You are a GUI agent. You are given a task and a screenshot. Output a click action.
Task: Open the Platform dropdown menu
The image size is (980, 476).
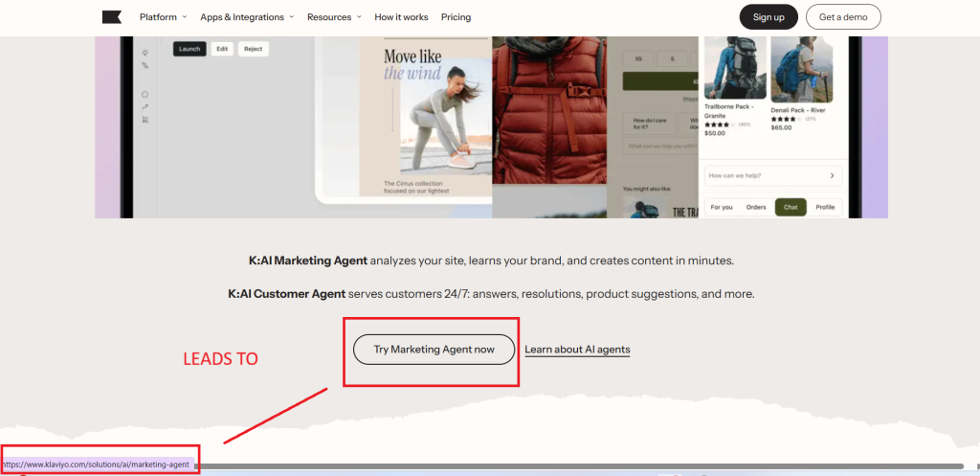click(163, 17)
